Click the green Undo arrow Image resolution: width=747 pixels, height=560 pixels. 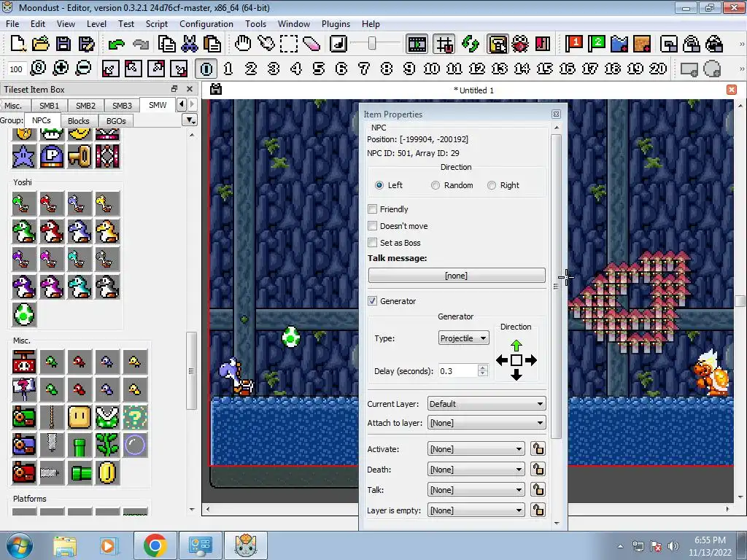point(116,44)
